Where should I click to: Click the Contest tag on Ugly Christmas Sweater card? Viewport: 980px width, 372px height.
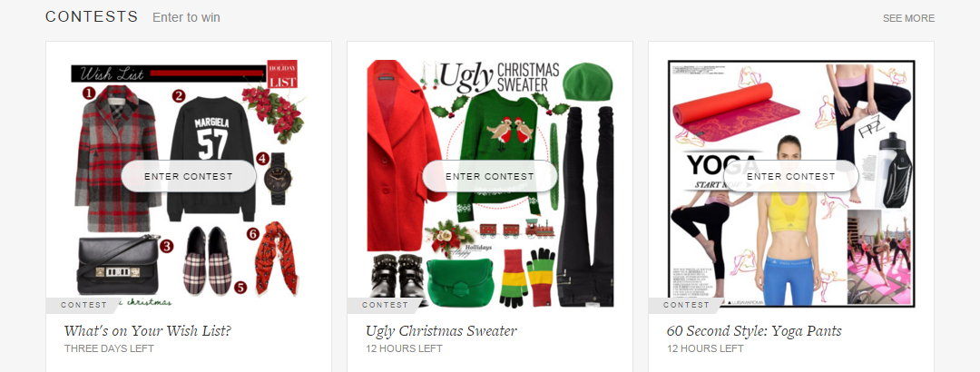coord(384,305)
